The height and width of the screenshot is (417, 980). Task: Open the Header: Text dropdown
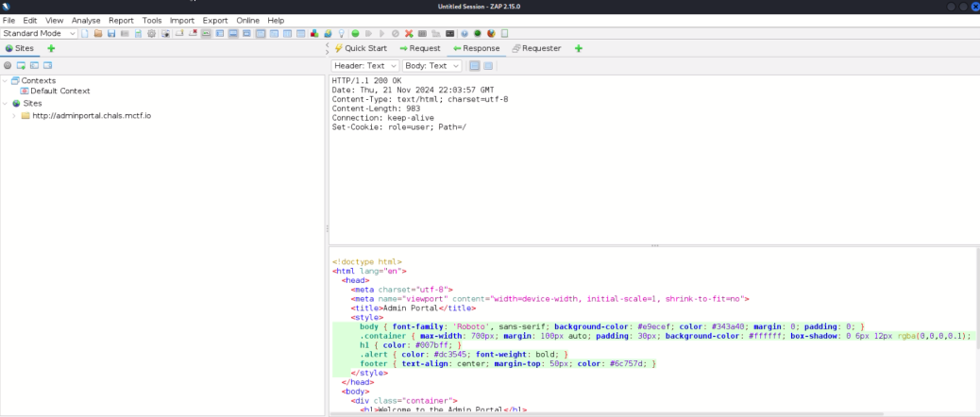click(x=365, y=65)
